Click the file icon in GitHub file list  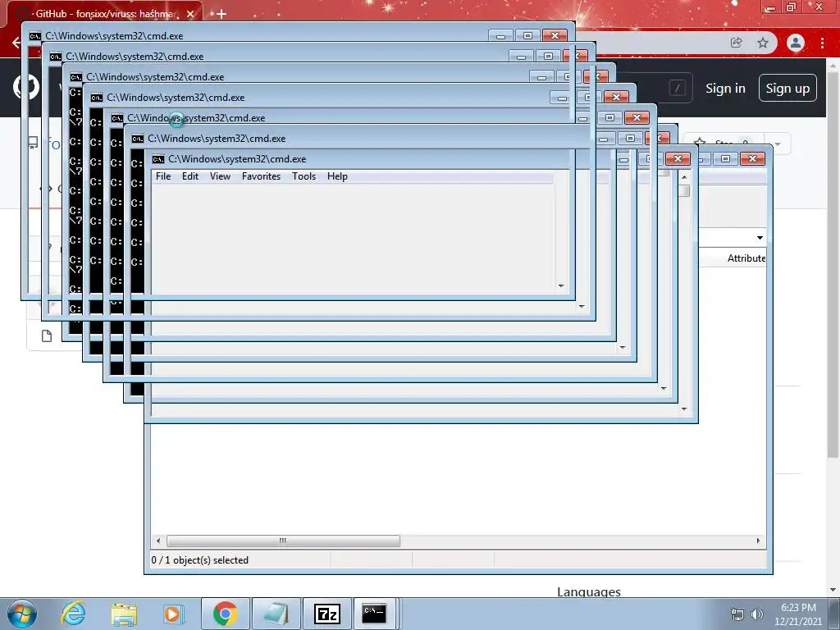47,336
